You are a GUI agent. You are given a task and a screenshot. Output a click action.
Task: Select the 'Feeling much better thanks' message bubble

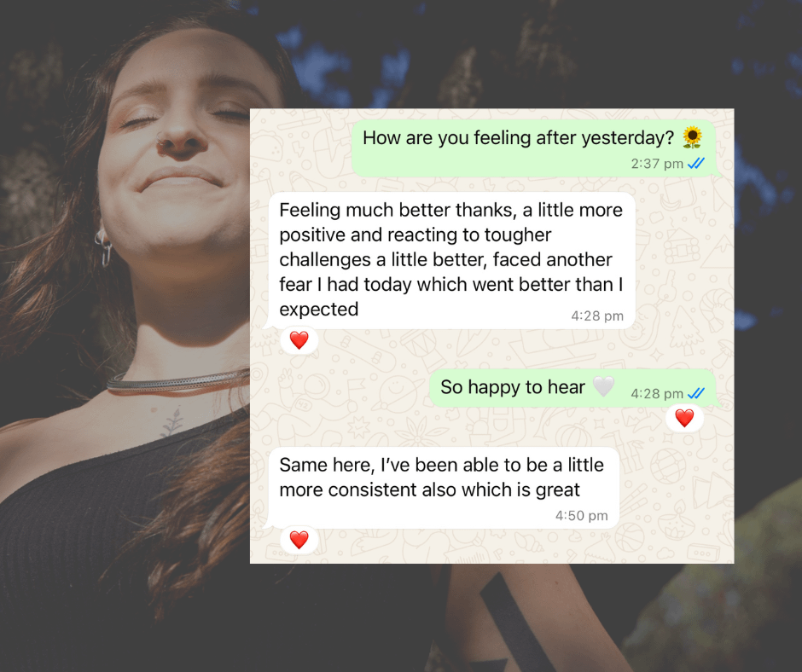450,261
